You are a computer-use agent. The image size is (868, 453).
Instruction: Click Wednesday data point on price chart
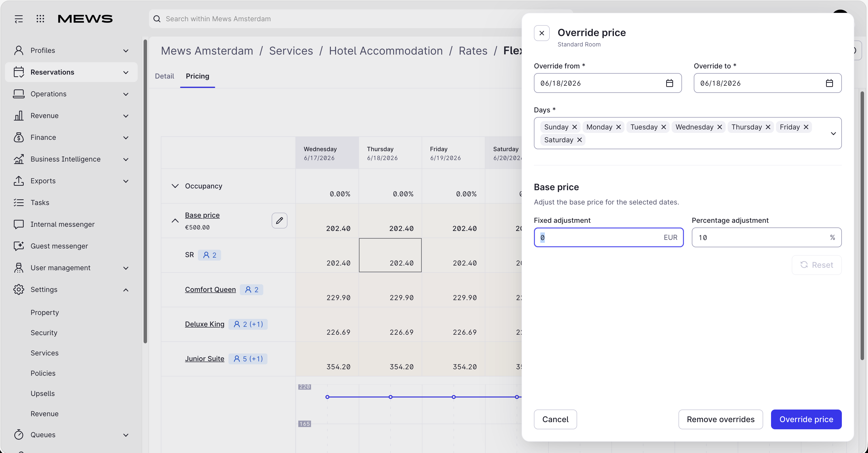(x=327, y=397)
